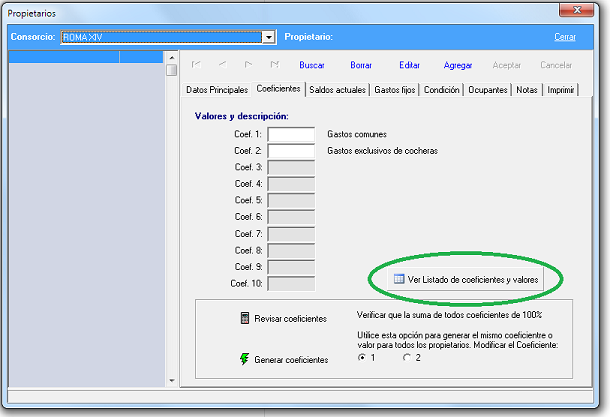610x417 pixels.
Task: Go to first record navigation arrow
Action: [x=196, y=65]
